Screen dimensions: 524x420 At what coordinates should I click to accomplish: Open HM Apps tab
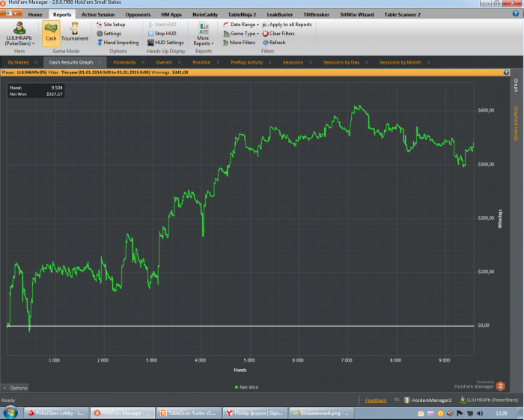(x=171, y=14)
